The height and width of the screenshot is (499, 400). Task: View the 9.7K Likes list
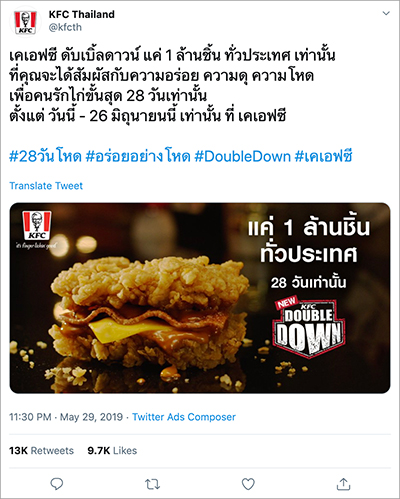[x=112, y=451]
